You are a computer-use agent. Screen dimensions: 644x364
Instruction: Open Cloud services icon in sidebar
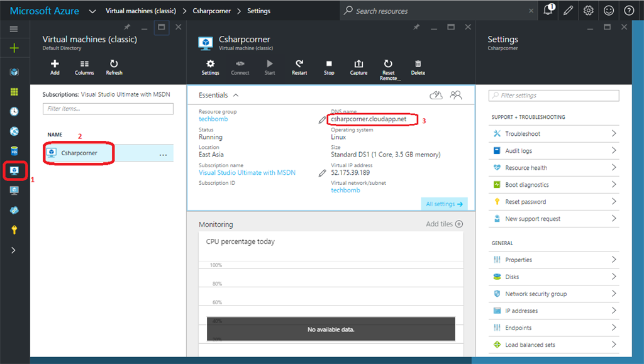(x=14, y=210)
